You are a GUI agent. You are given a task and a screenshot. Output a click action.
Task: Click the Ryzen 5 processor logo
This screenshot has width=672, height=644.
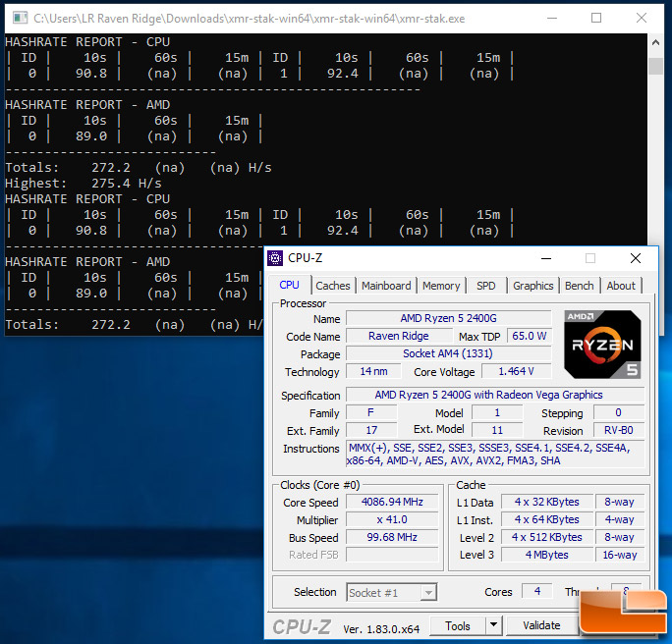(602, 345)
